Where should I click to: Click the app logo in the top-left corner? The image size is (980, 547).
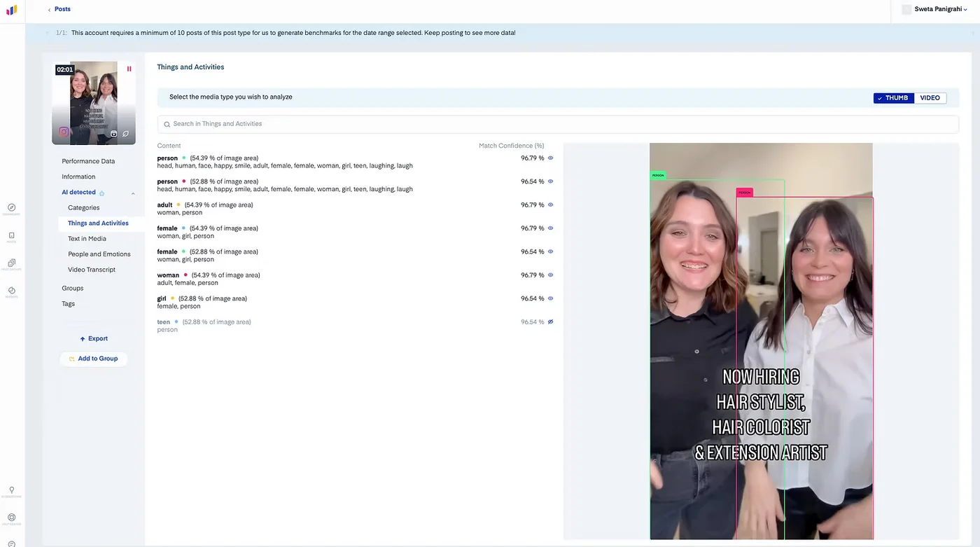(11, 10)
